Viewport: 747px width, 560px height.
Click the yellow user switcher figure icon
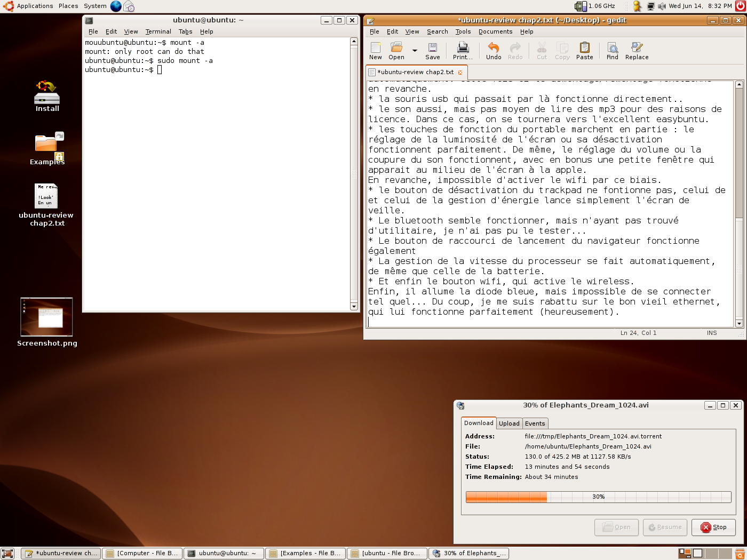click(637, 6)
